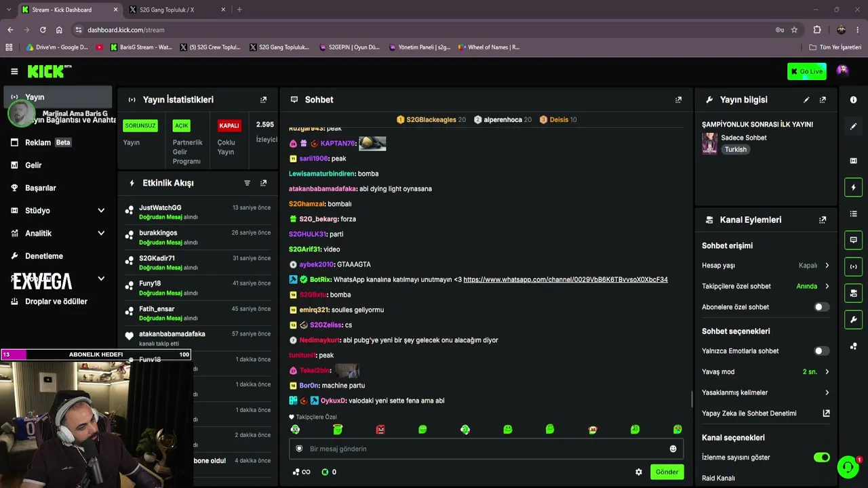
Task: Toggle Yalnızca Emotlarla sohbet switch
Action: click(x=821, y=351)
